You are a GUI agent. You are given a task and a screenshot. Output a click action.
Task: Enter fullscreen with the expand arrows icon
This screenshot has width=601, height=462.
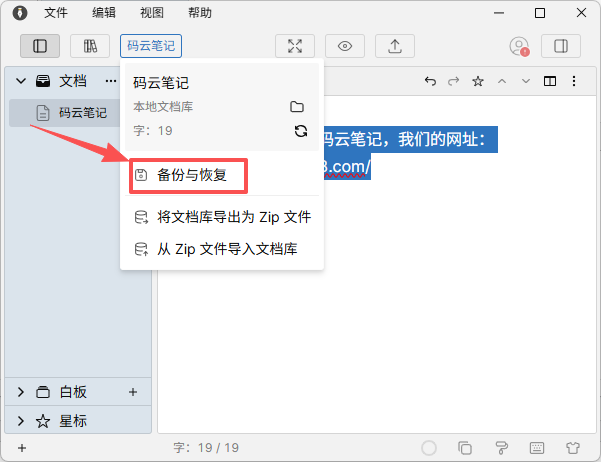295,46
